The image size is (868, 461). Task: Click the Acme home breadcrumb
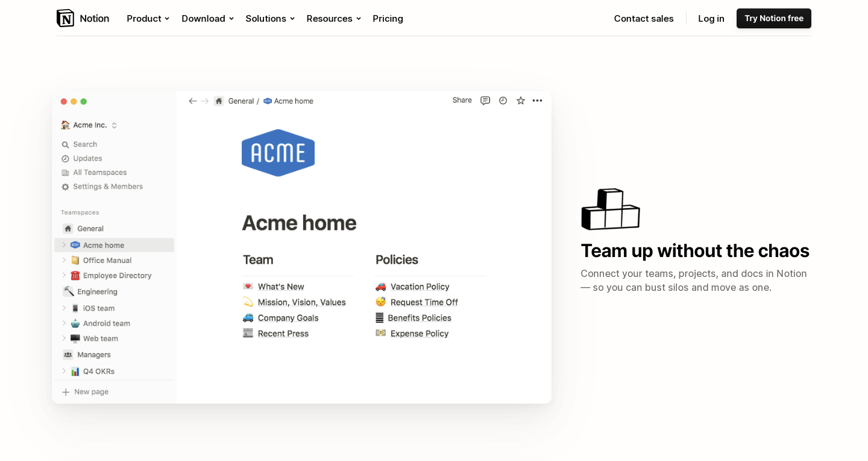coord(289,101)
